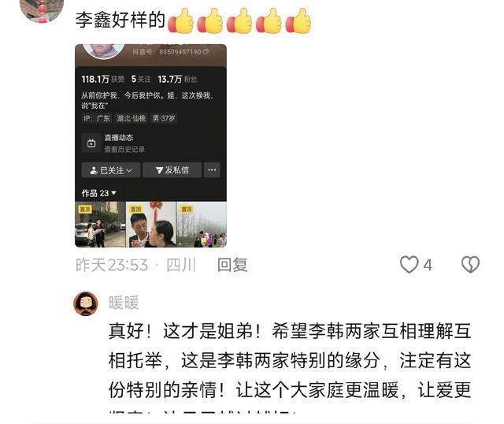Screen dimensions: 504x424
Task: Send a private message via 发私信
Action: 172,170
